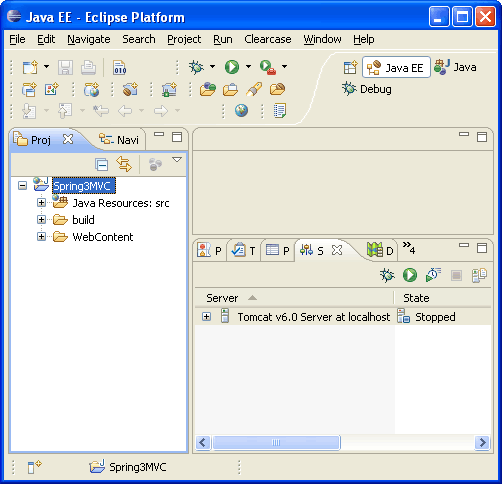Screen dimensions: 502x484
Task: Open the Project menu
Action: coord(184,39)
